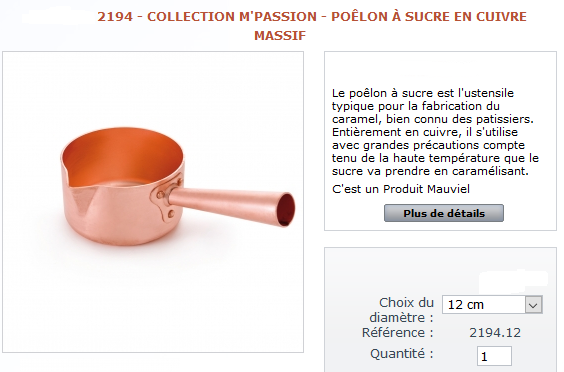Click the word MASSIF in the heading
The height and width of the screenshot is (372, 564).
click(280, 35)
